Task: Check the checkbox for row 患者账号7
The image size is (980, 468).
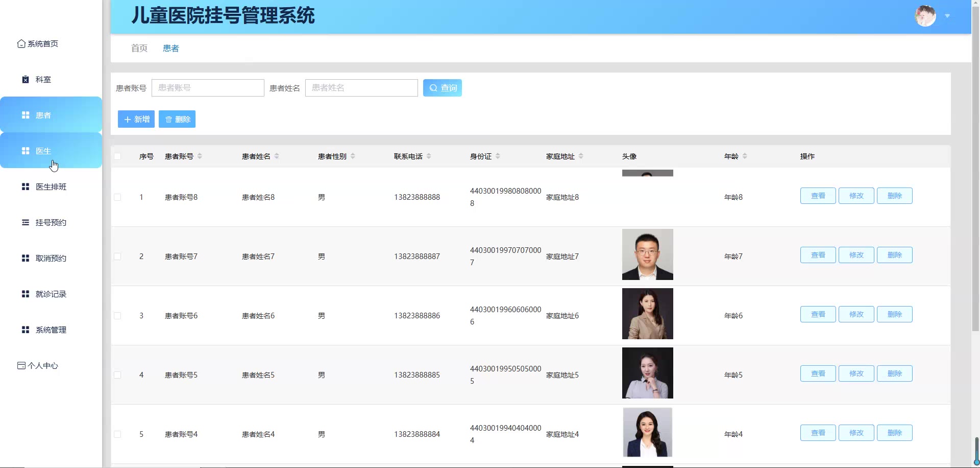Action: click(117, 256)
